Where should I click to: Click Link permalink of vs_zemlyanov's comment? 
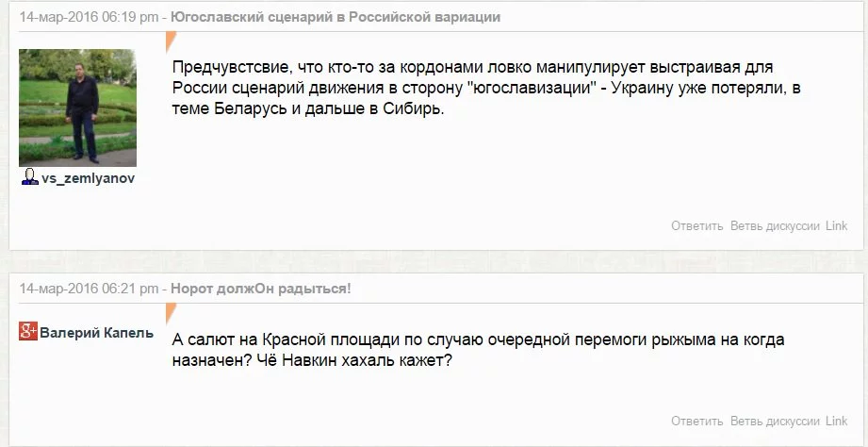(x=836, y=226)
